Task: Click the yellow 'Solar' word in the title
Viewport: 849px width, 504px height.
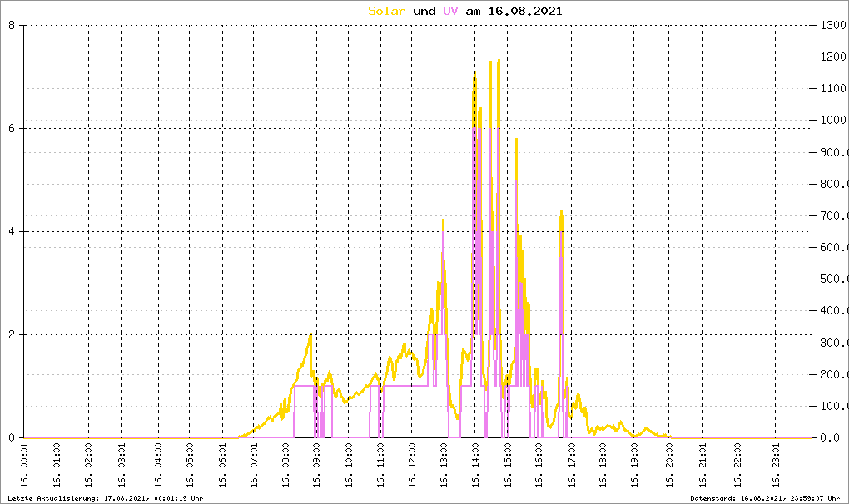Action: pyautogui.click(x=386, y=12)
